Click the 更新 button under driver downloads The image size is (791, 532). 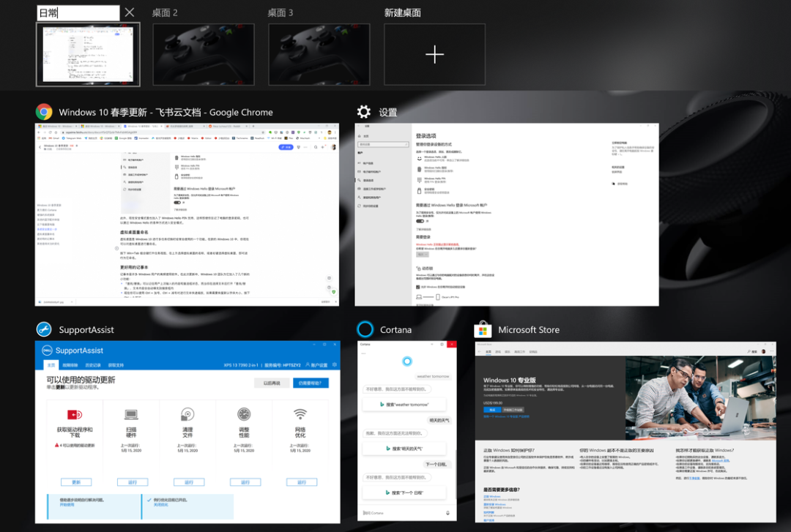76,482
